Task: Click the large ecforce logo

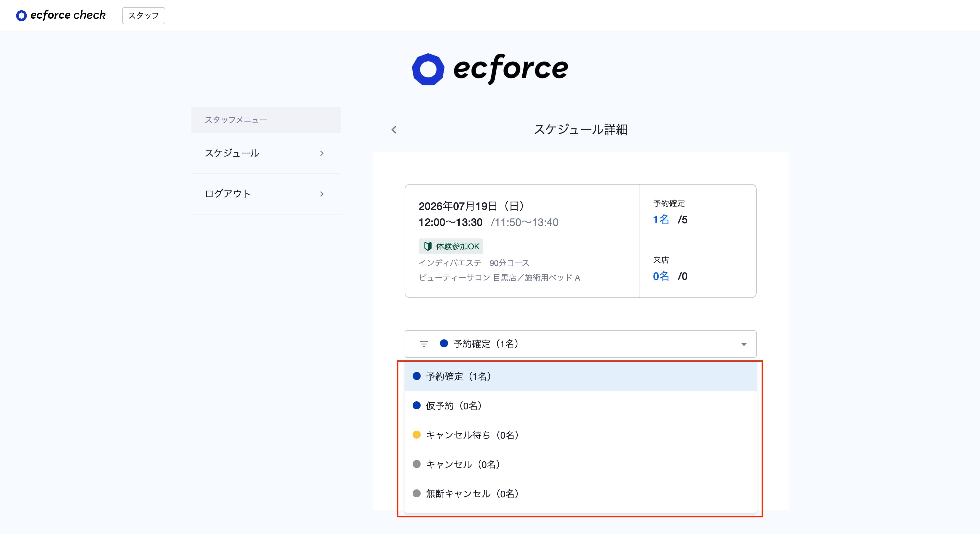Action: pos(490,69)
